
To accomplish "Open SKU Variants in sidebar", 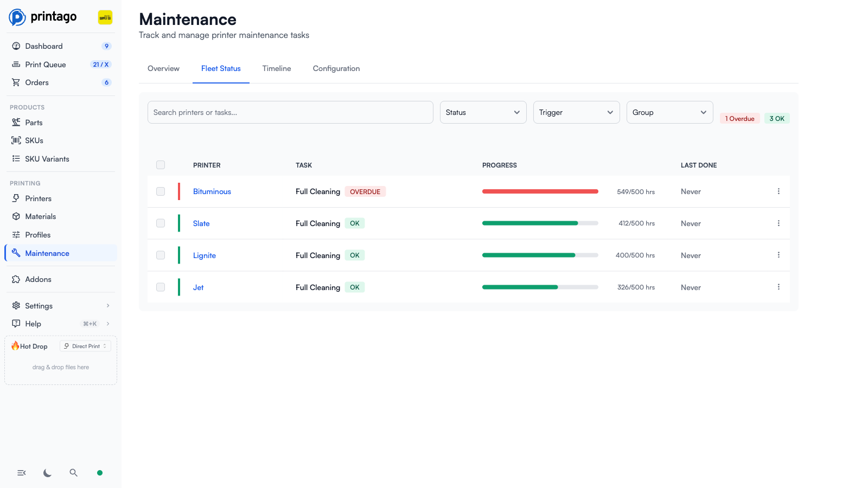I will pos(61,159).
